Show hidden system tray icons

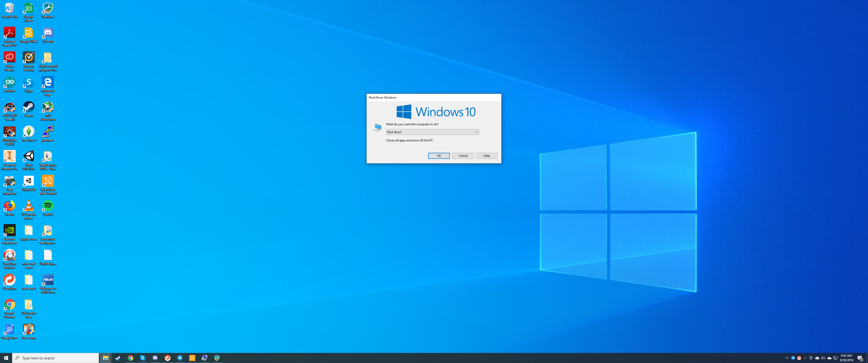pyautogui.click(x=787, y=358)
